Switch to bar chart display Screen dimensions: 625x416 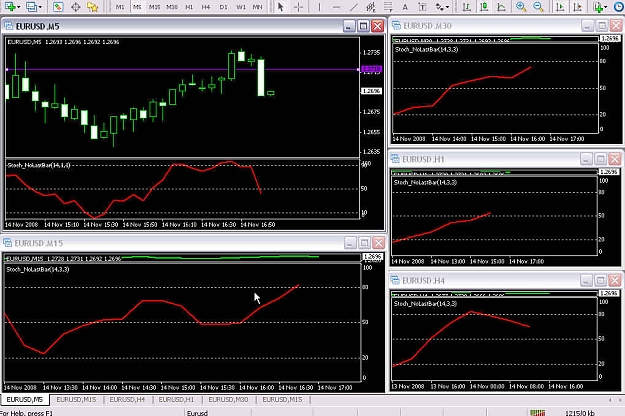point(467,7)
